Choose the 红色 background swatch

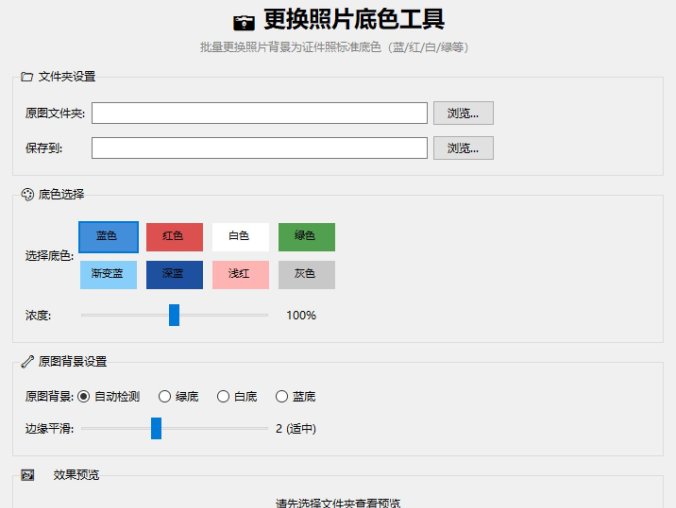pyautogui.click(x=174, y=237)
